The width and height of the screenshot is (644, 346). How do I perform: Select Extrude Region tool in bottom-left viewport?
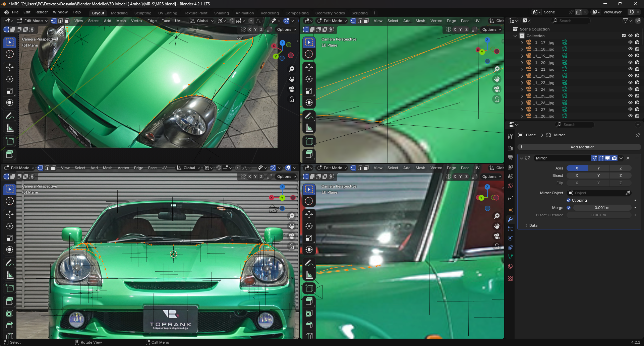(x=10, y=301)
